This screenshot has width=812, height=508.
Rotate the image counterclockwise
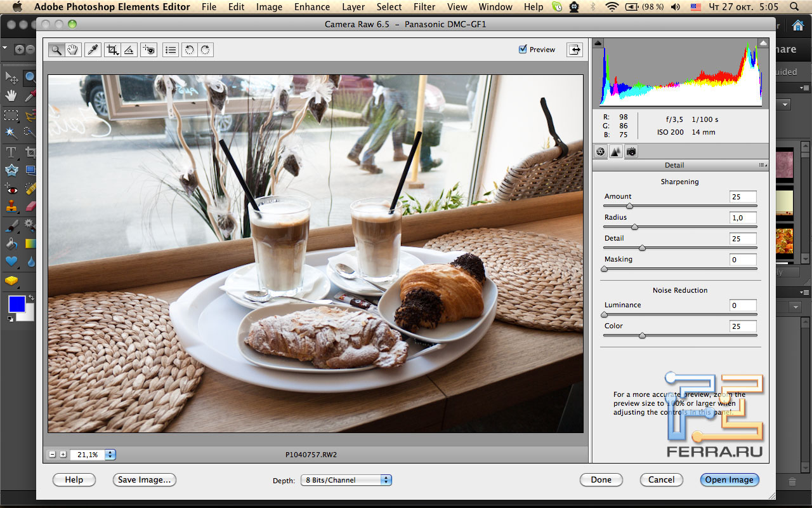(x=189, y=49)
